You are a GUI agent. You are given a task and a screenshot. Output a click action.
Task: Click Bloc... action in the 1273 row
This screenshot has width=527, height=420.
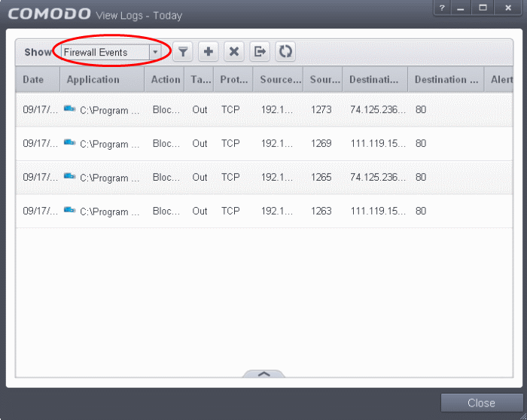point(166,110)
